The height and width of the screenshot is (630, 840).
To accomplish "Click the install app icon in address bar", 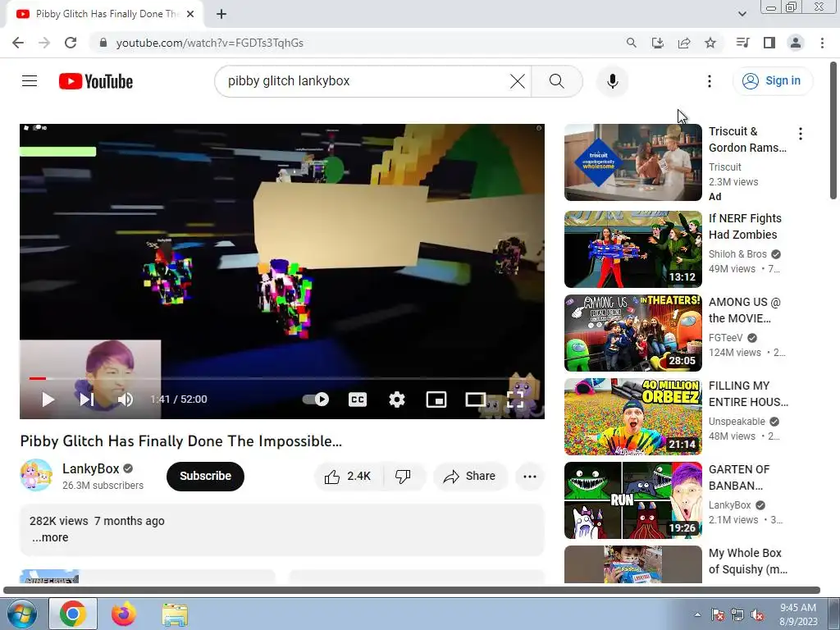I will pos(658,43).
